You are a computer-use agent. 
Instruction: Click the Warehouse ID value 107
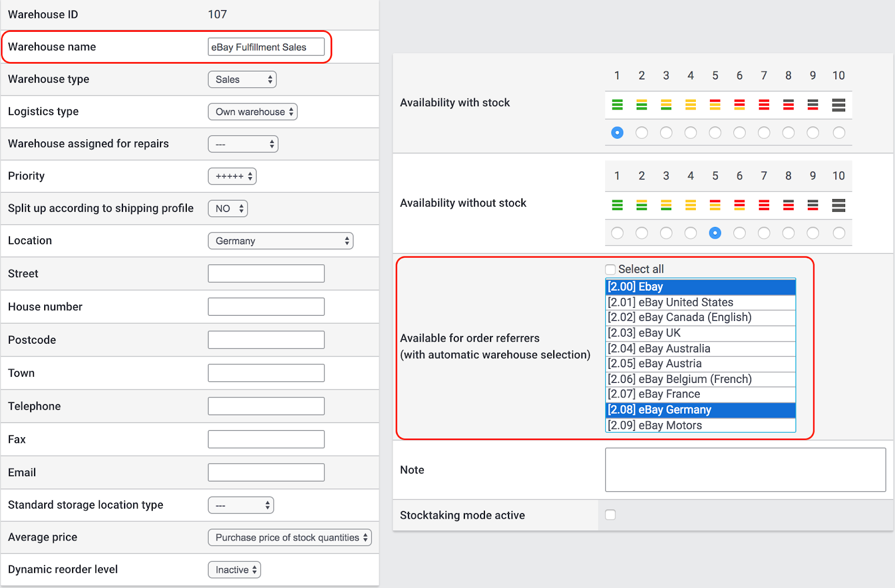pyautogui.click(x=218, y=15)
